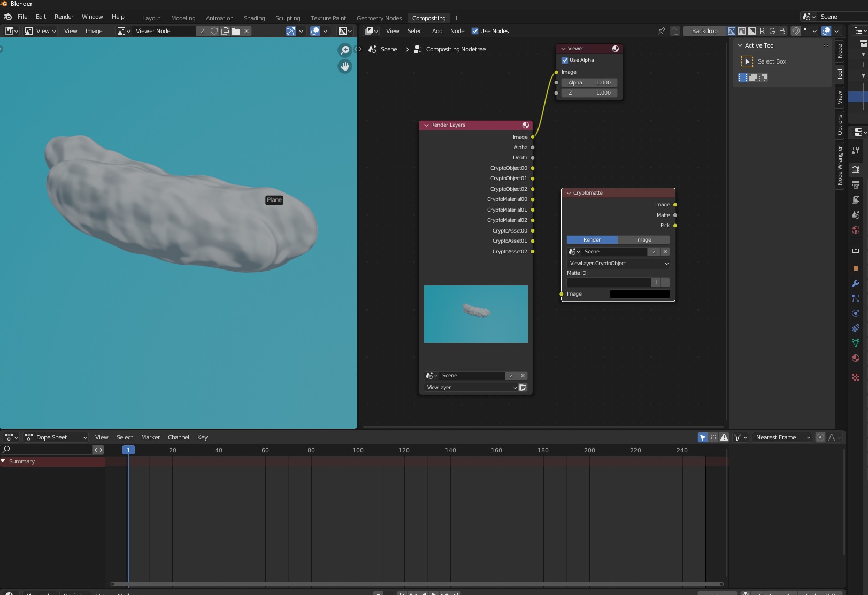Open the Node Wrangler sidebar tab

pyautogui.click(x=840, y=166)
